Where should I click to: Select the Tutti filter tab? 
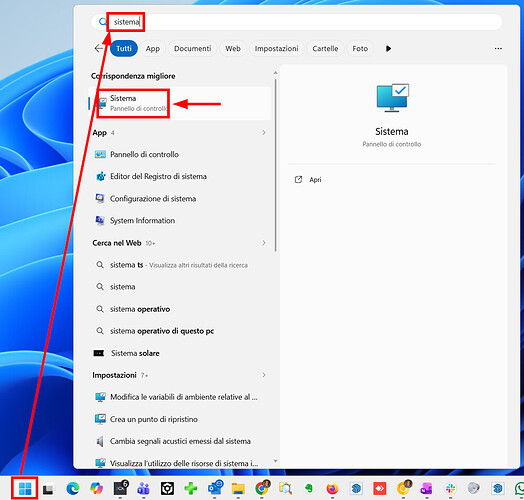[124, 49]
